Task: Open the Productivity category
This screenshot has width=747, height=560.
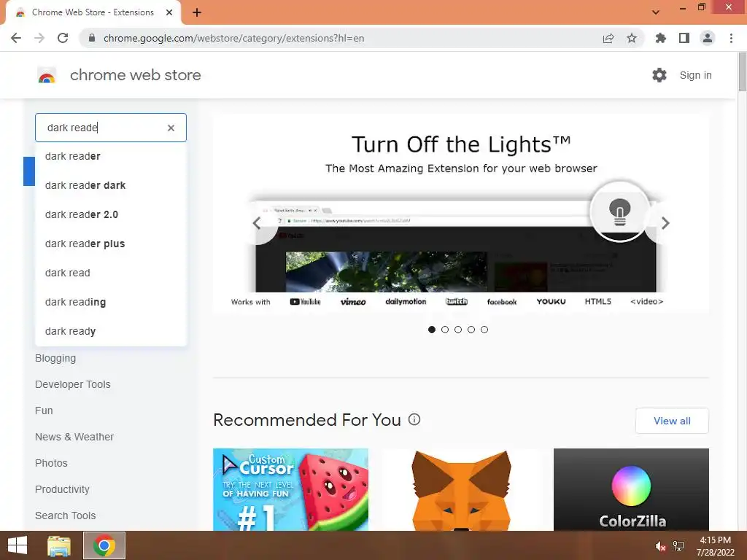Action: pos(62,489)
